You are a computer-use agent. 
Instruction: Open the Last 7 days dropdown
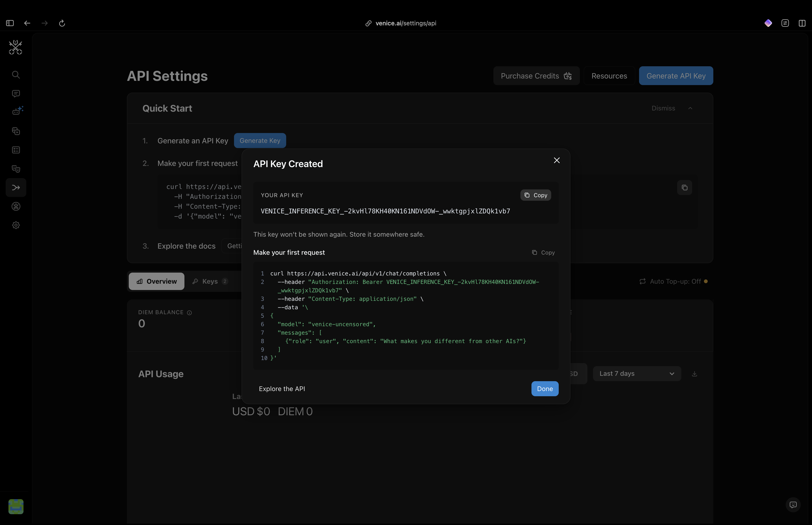[x=637, y=374]
